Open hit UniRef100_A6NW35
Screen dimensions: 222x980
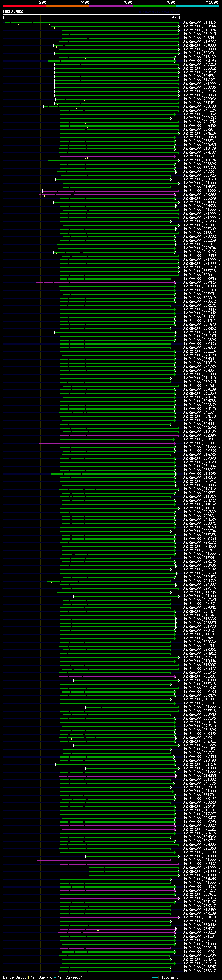point(199,844)
